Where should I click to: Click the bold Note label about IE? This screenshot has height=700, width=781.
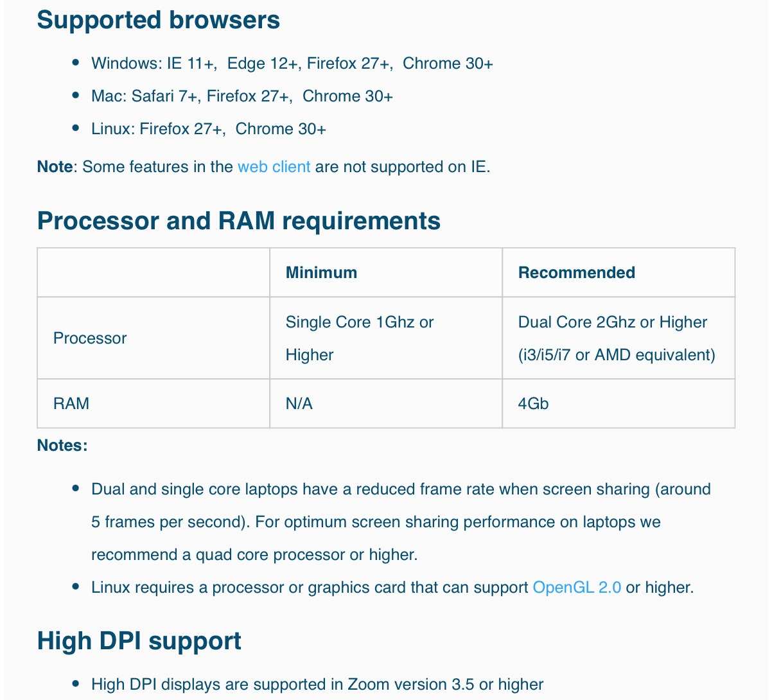coord(55,167)
